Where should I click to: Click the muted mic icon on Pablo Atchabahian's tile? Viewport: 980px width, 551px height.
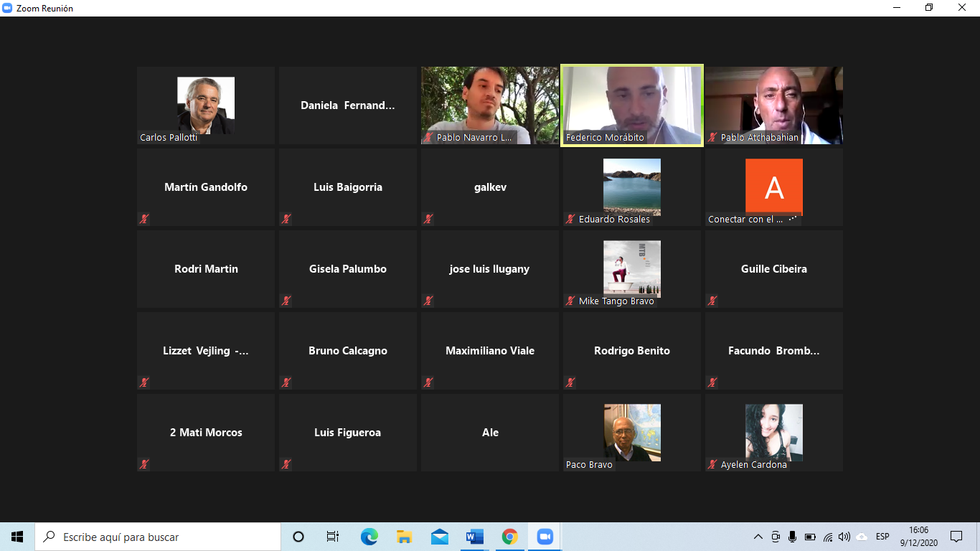712,137
